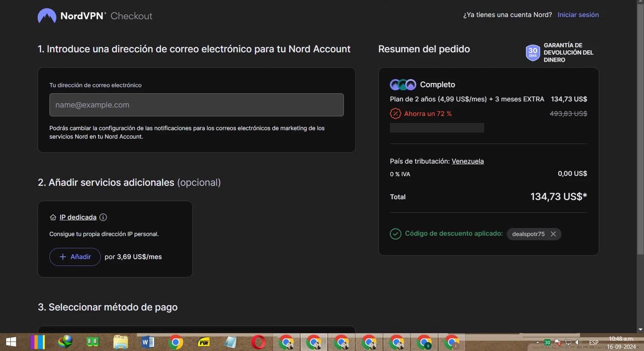Screen dimensions: 644x351
Task: Open the Windows Start menu
Action: 11,342
